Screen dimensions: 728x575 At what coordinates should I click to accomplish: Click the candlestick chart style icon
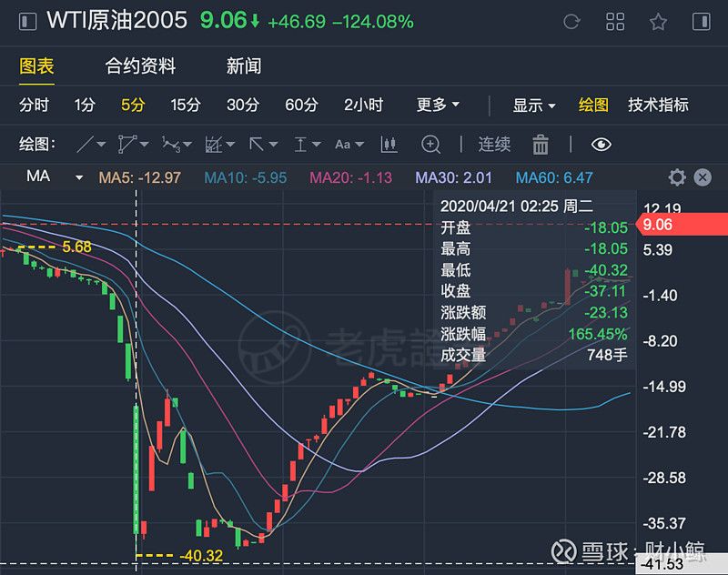(389, 145)
